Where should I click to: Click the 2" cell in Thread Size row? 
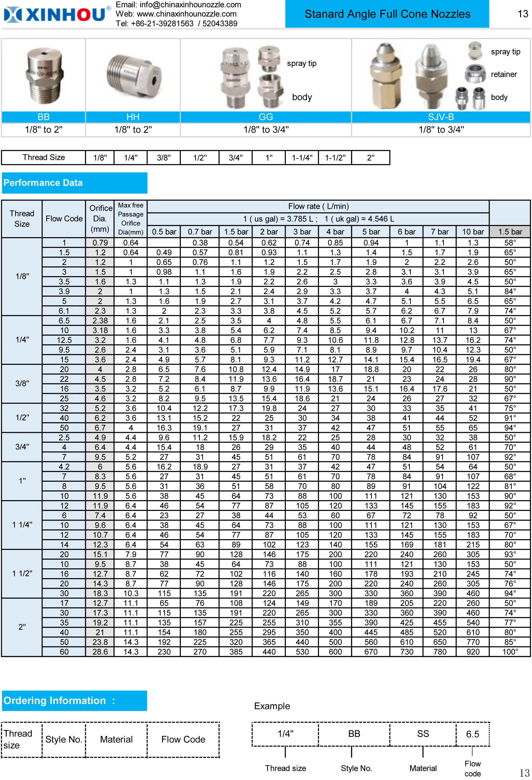[371, 157]
